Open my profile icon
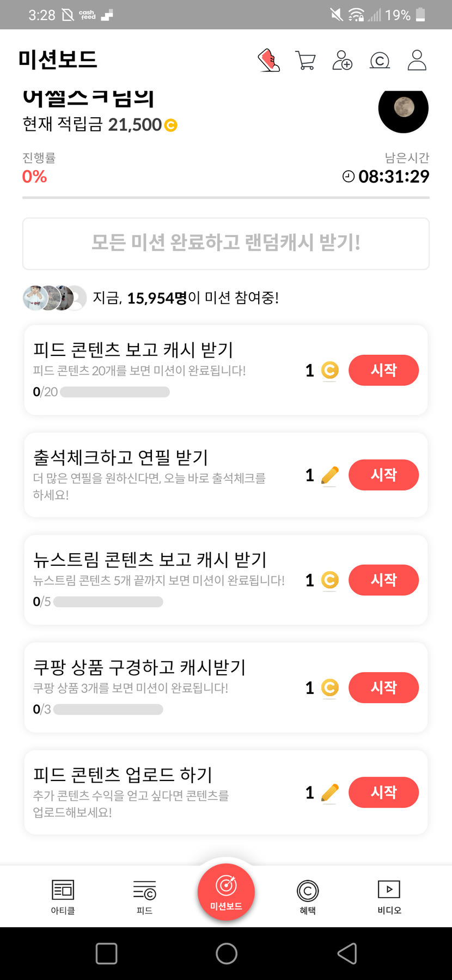The height and width of the screenshot is (980, 452). pos(417,61)
